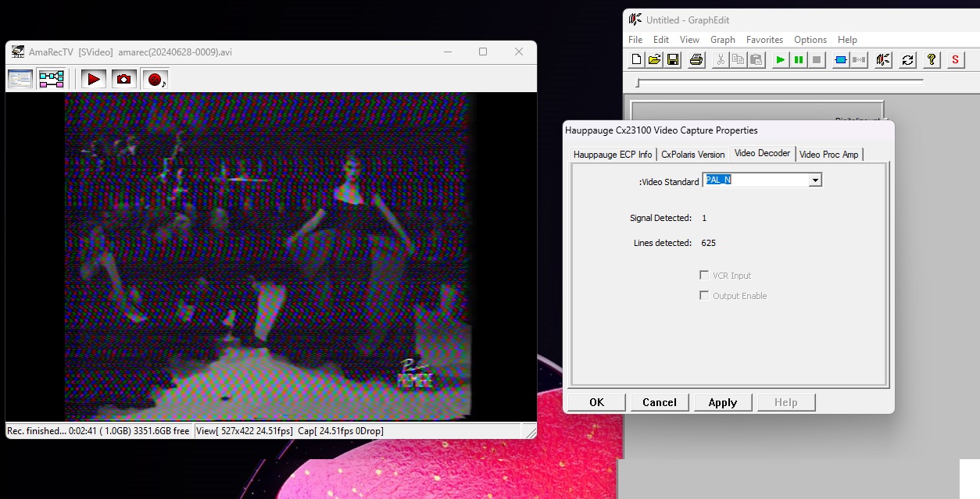Click the AmaRecTV title bar app icon
980x499 pixels.
(x=17, y=52)
